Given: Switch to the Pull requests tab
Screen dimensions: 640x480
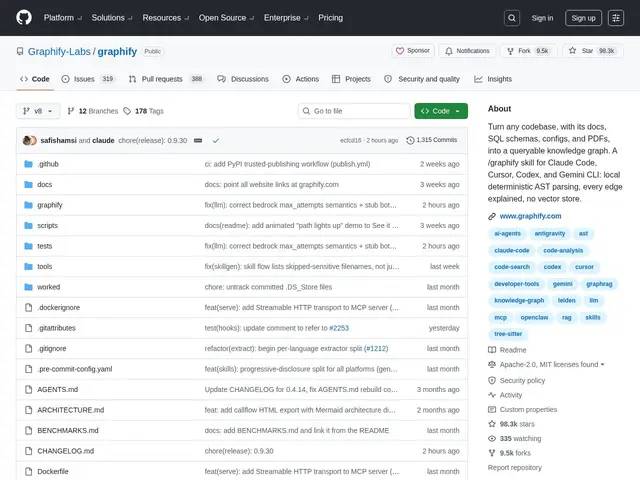Looking at the screenshot, I should pyautogui.click(x=165, y=79).
